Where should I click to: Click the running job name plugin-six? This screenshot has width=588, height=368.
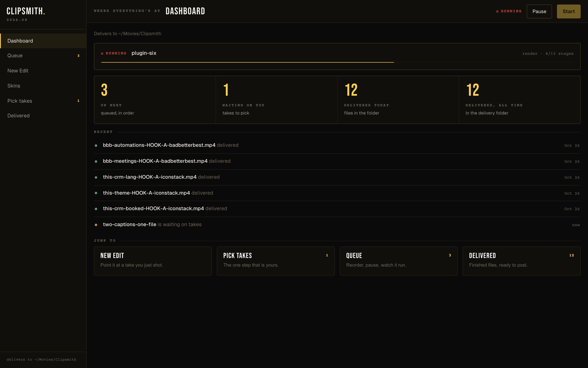pyautogui.click(x=144, y=53)
